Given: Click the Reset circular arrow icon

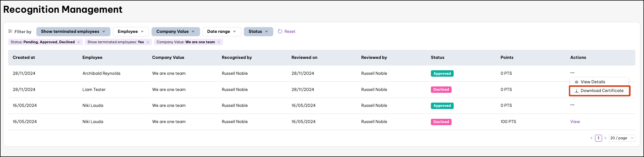Looking at the screenshot, I should pos(280,31).
